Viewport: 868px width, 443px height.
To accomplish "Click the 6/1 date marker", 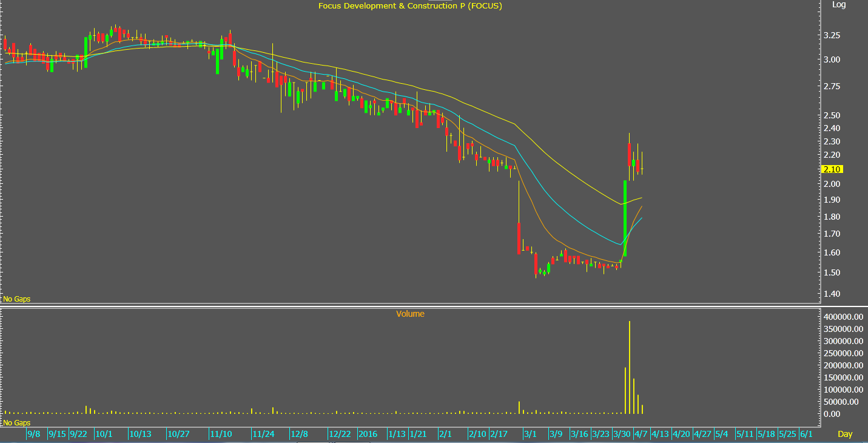I will [806, 434].
